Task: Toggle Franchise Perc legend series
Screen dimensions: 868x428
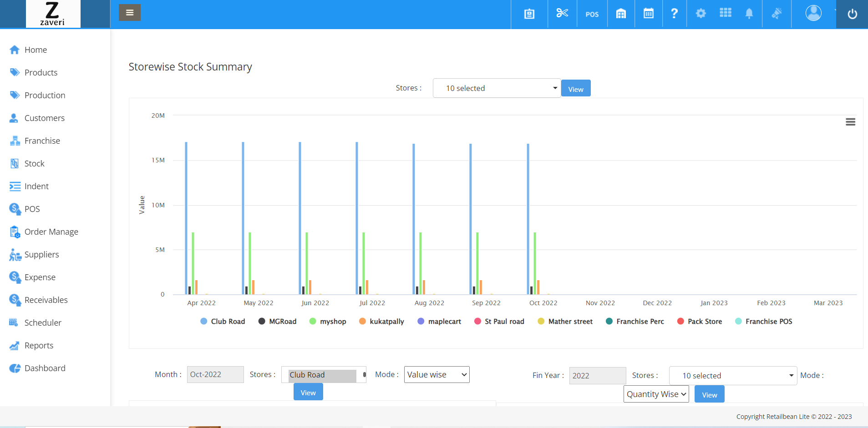Action: pos(635,321)
